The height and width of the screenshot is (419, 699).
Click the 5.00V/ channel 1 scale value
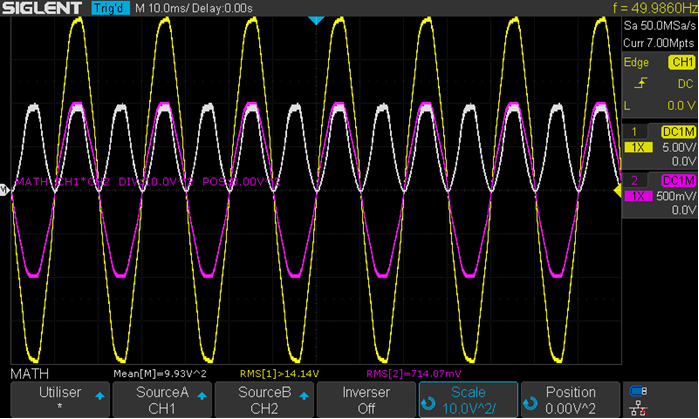click(x=678, y=147)
